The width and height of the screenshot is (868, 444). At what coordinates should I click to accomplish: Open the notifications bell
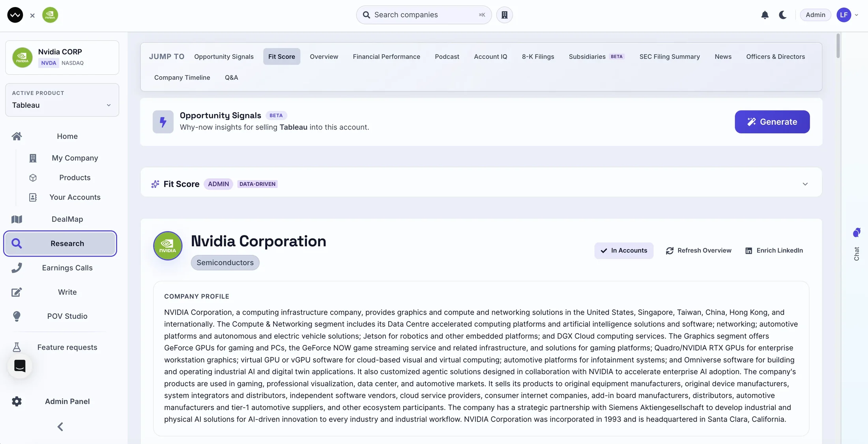click(765, 15)
